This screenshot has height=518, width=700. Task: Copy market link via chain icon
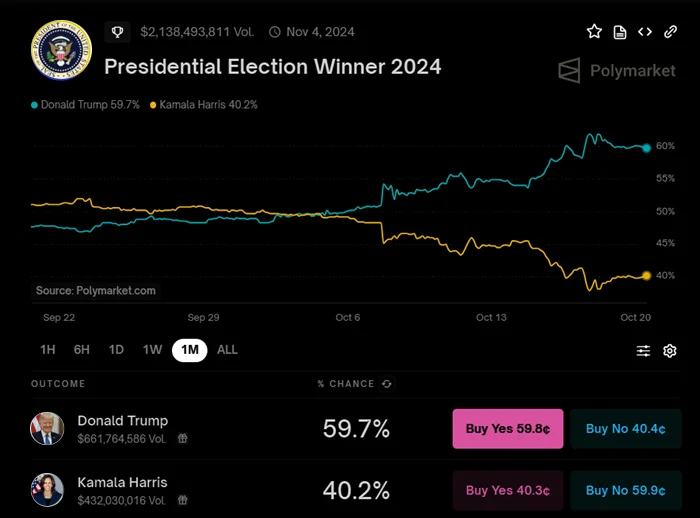tap(671, 32)
